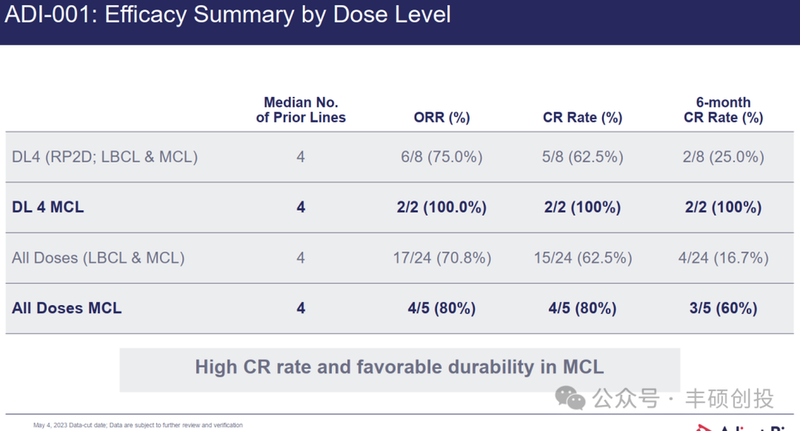Click the '2/2 (100.0%)' ORR cell

coord(441,207)
